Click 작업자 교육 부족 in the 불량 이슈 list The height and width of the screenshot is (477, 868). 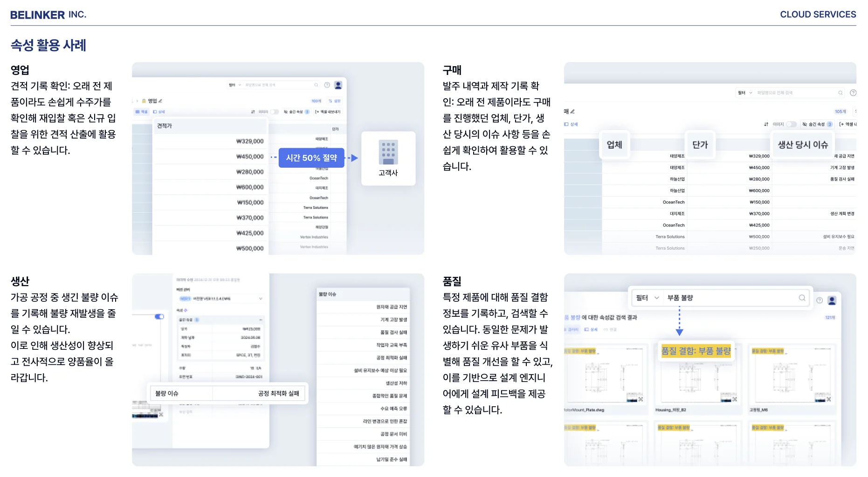click(x=392, y=345)
